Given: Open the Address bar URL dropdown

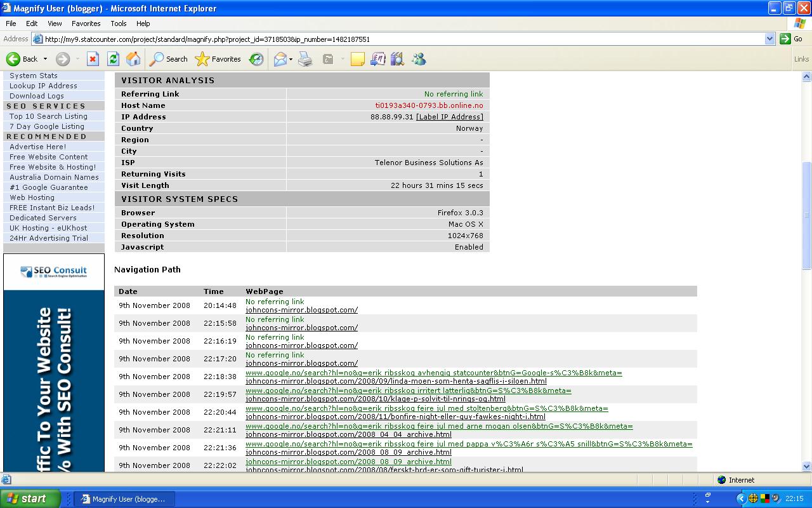Looking at the screenshot, I should coord(769,39).
